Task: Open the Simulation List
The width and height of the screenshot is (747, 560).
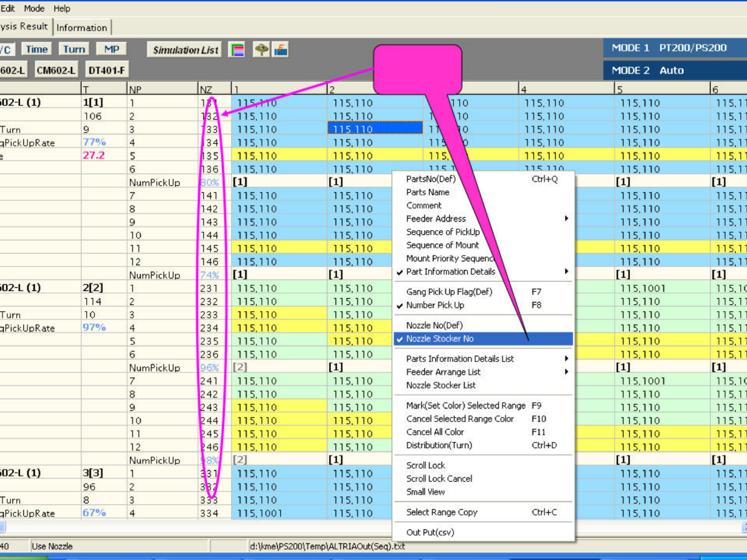Action: [x=185, y=50]
